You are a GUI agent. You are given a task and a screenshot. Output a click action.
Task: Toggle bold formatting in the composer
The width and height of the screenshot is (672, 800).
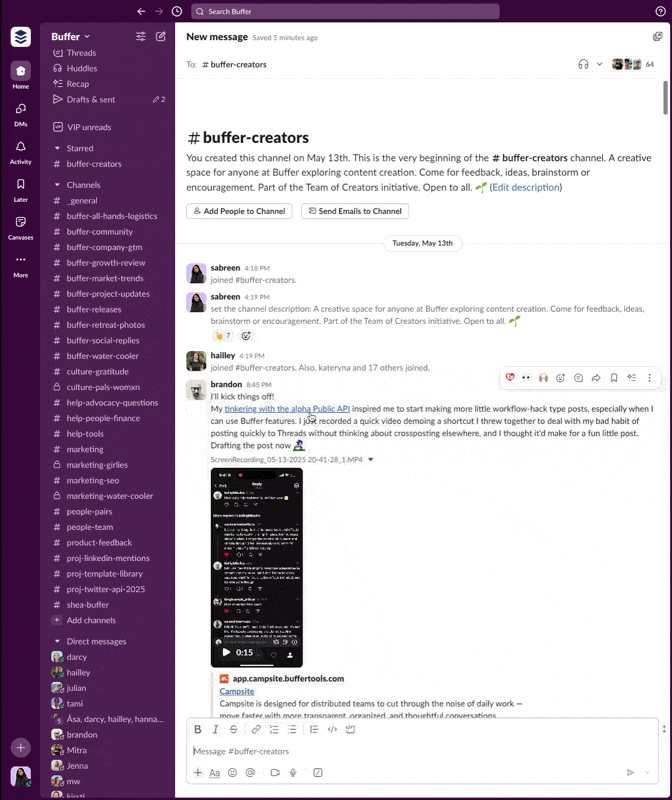[x=198, y=730]
